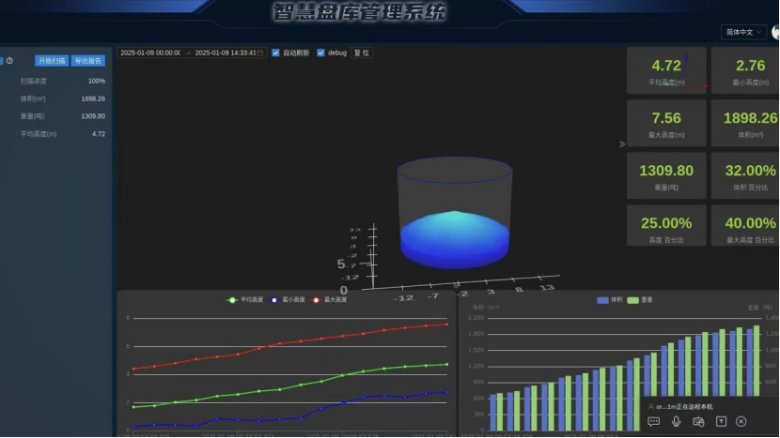Open the 简体中文 language dropdown
Screen dimensions: 780x438
743,32
